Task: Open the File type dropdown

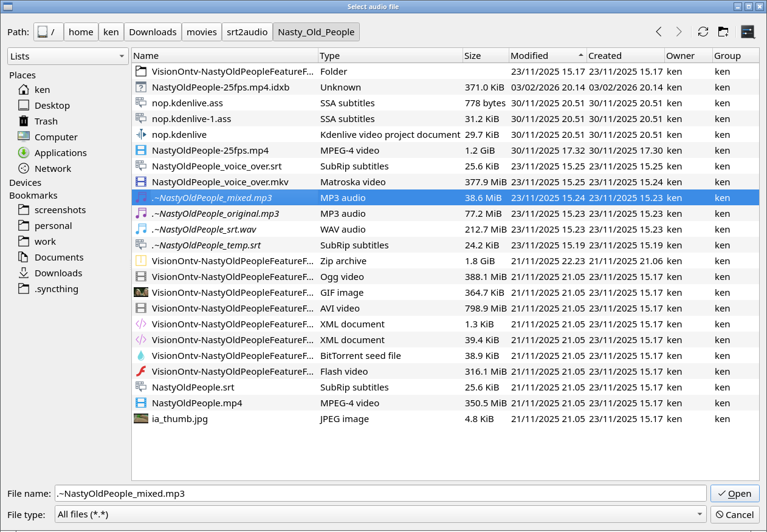Action: 380,515
